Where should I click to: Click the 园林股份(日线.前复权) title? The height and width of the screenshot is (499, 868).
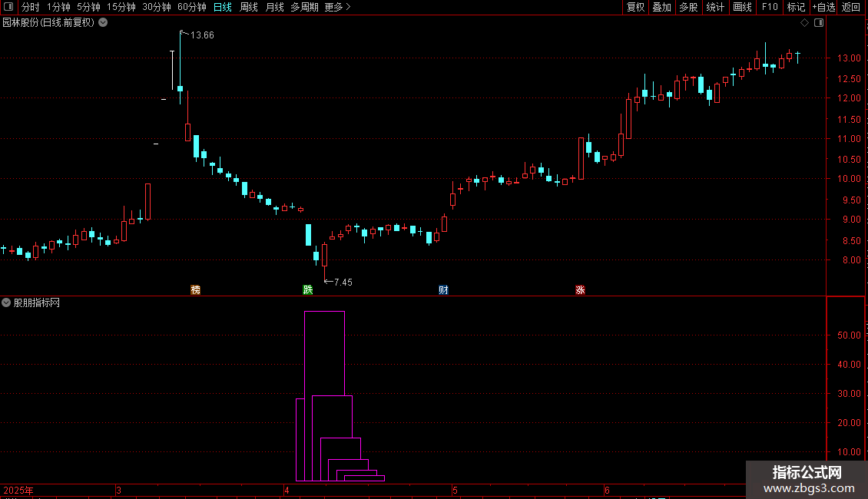(x=48, y=23)
